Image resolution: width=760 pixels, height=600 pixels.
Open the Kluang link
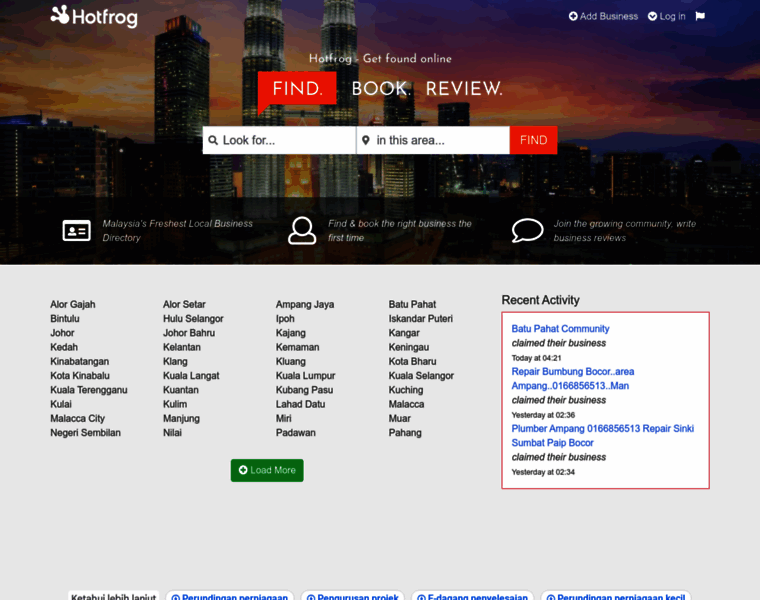click(290, 361)
